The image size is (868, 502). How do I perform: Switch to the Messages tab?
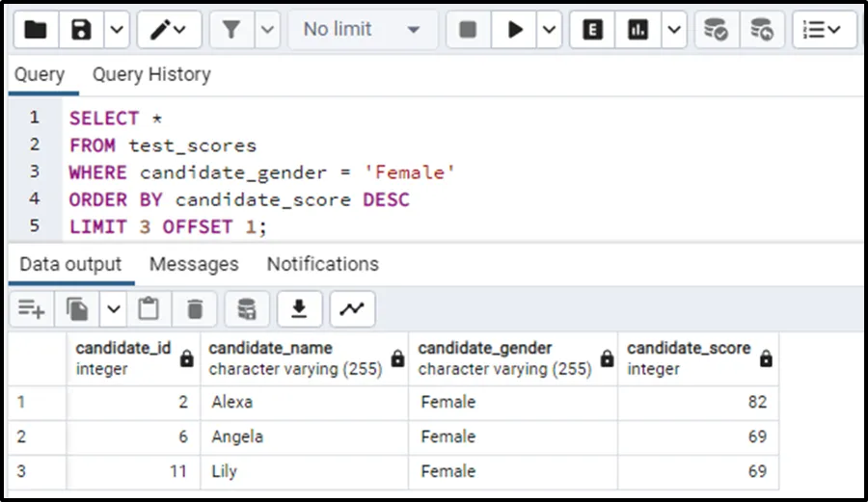(x=194, y=264)
